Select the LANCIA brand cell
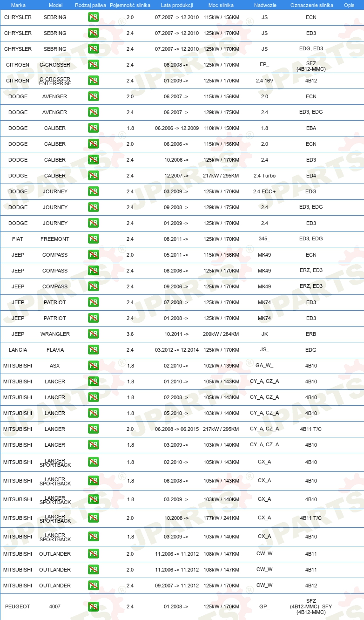 point(18,350)
